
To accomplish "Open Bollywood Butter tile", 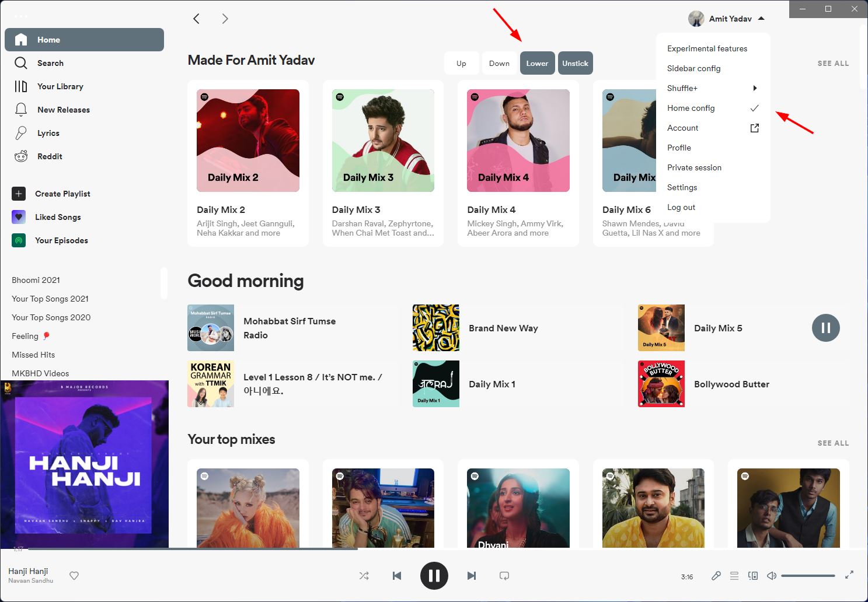I will click(743, 384).
